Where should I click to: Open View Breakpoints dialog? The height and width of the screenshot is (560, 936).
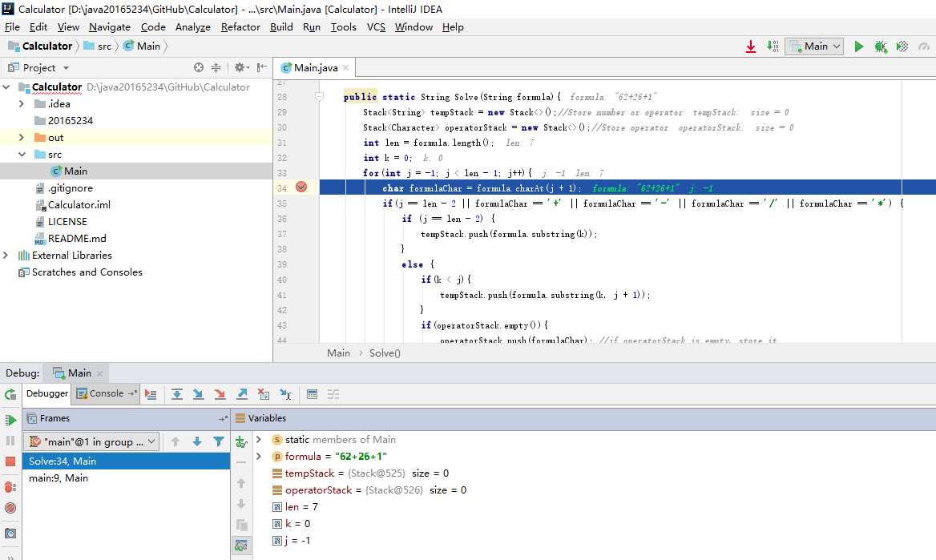[x=10, y=487]
